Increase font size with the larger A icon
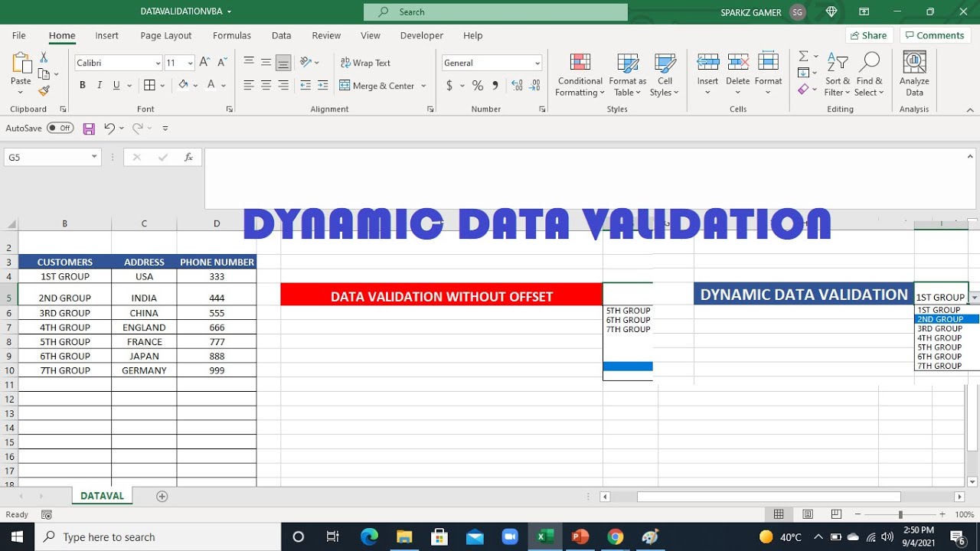Screen dimensions: 980x551 (x=204, y=63)
